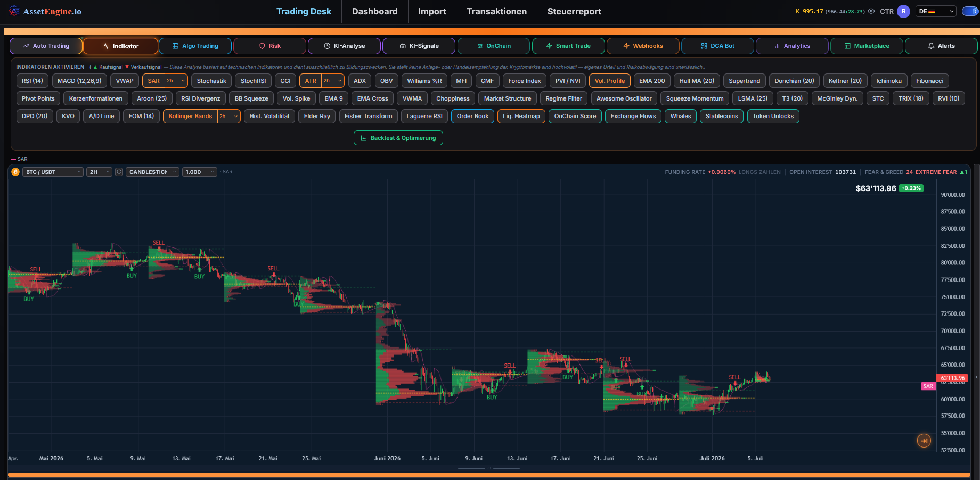This screenshot has height=480, width=980.
Task: Click the +0.23% change badge
Action: click(911, 188)
